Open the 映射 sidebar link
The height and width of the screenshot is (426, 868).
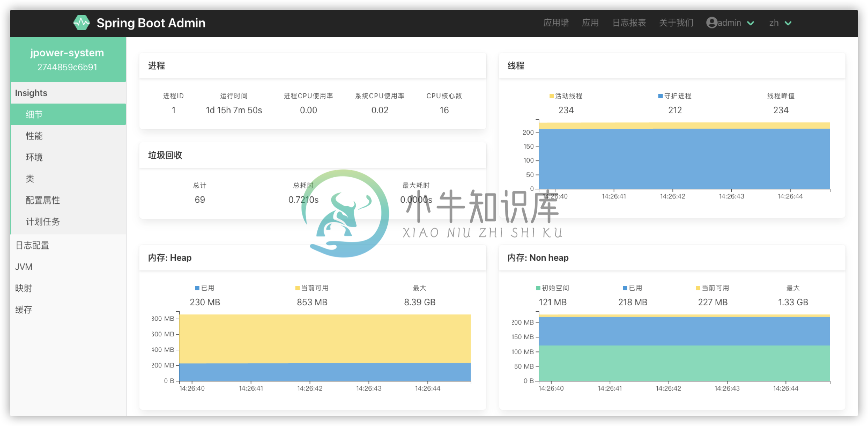tap(68, 288)
